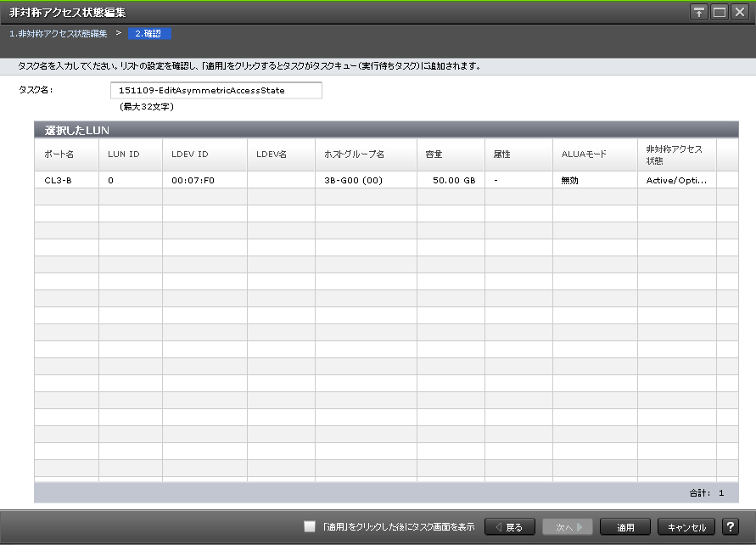Close the asymmetric access state edit dialog
The width and height of the screenshot is (756, 545).
tap(739, 12)
